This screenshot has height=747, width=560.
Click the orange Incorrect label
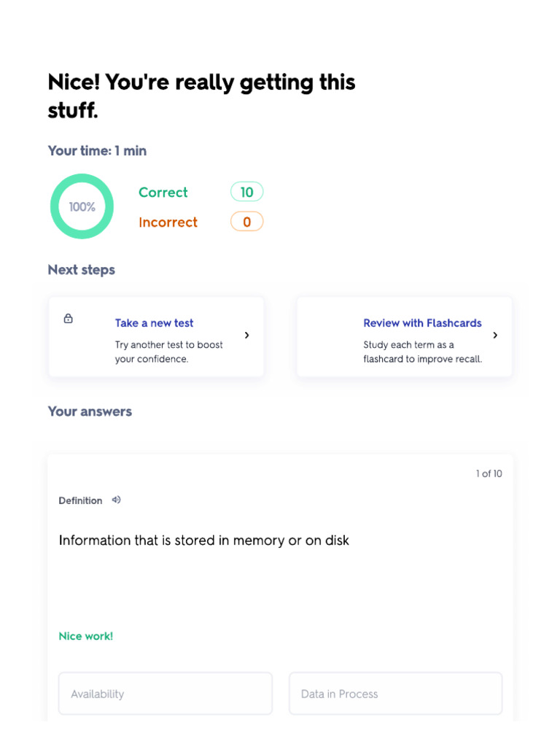pyautogui.click(x=168, y=222)
